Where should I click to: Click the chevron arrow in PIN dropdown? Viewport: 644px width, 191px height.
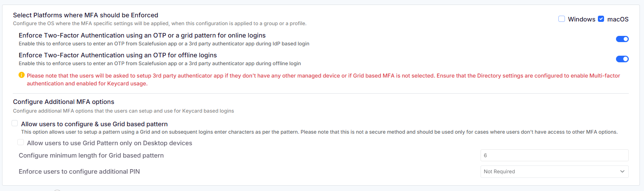tap(622, 171)
